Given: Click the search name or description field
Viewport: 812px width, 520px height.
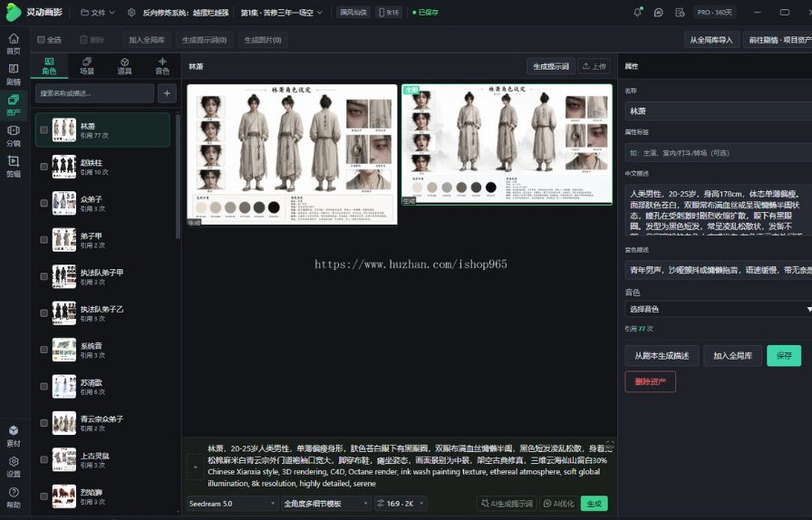Looking at the screenshot, I should point(95,93).
